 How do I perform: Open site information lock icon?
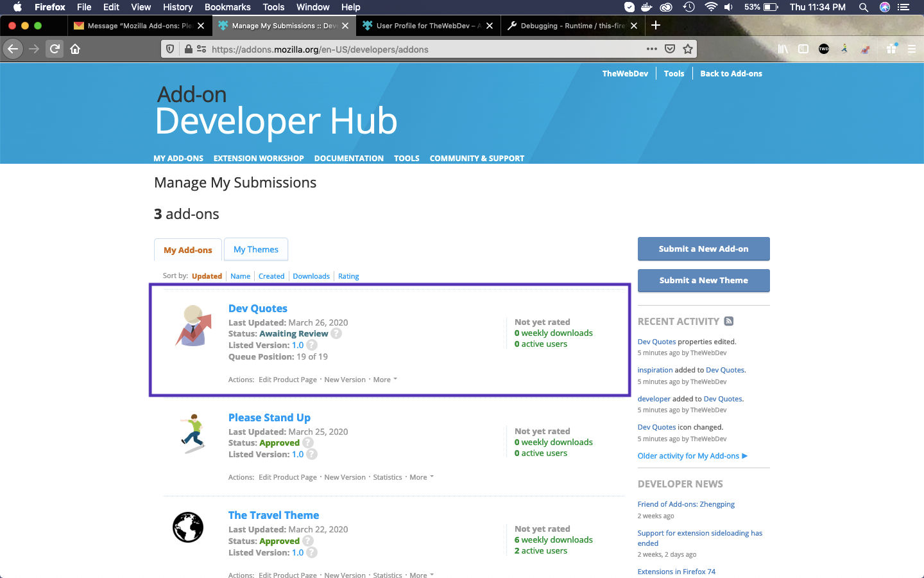click(x=188, y=49)
